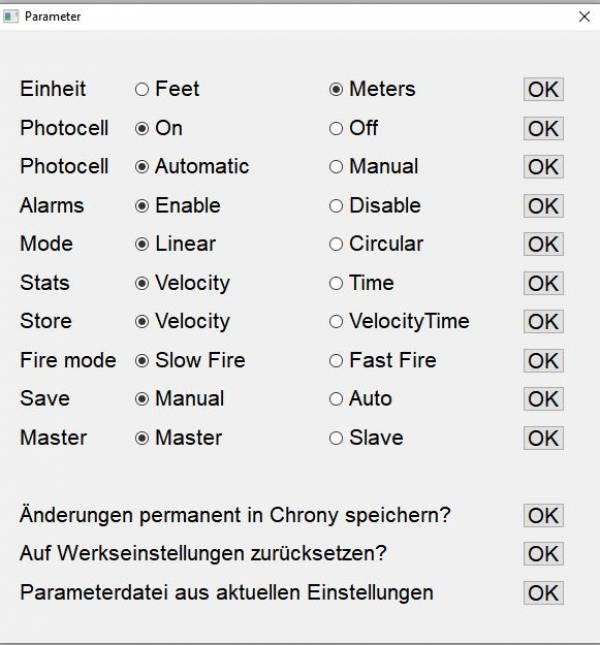Click OK to reset to Werkseinstellungen
Viewport: 600px width, 645px height.
543,554
